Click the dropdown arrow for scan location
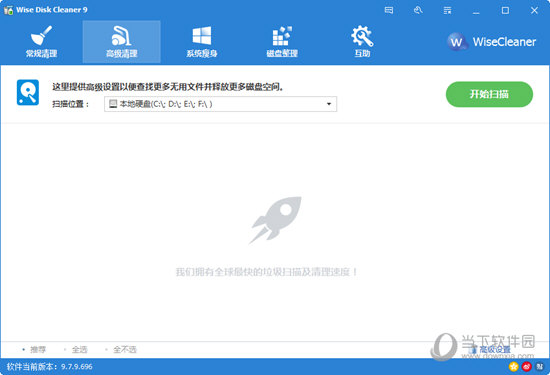 tap(329, 104)
